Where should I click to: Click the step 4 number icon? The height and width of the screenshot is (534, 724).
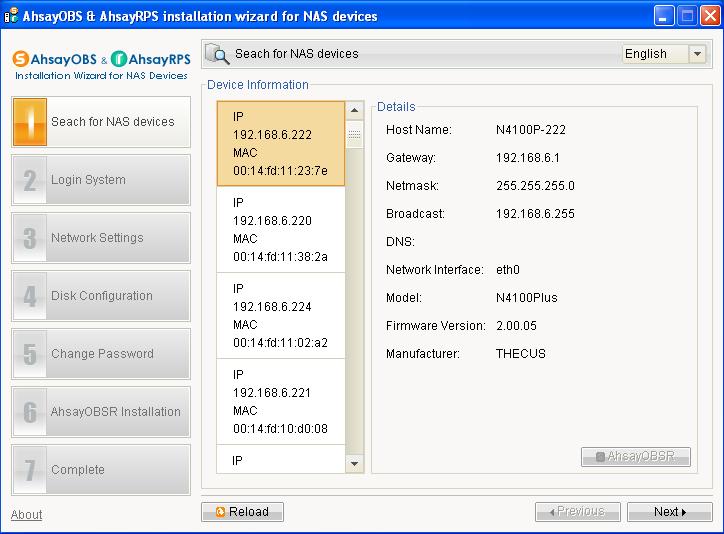[x=30, y=296]
